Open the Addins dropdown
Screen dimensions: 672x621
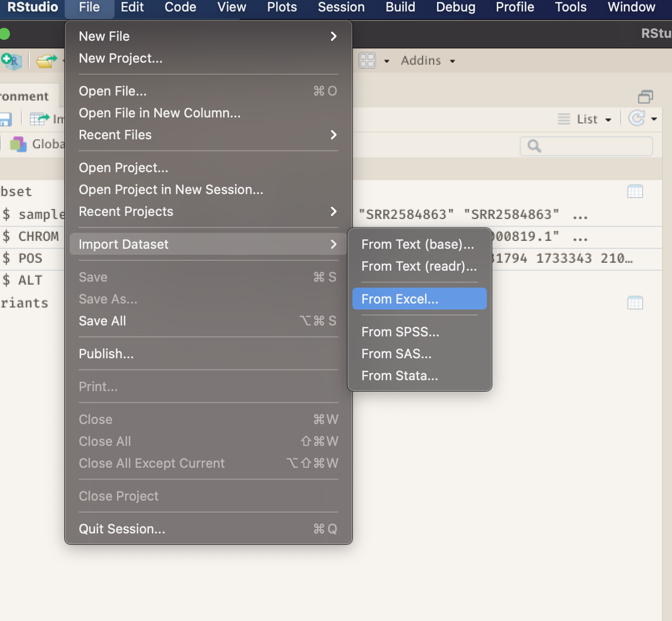tap(427, 61)
